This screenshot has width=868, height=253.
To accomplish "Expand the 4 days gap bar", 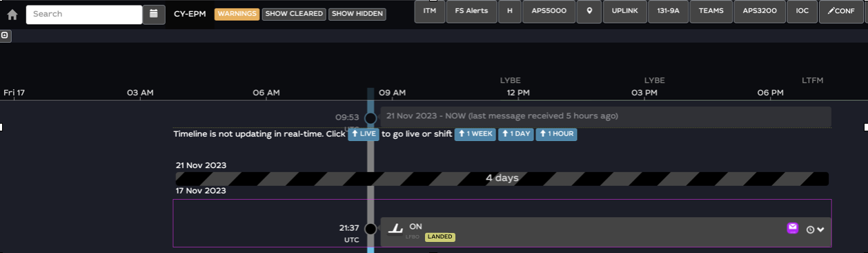I will click(x=502, y=178).
